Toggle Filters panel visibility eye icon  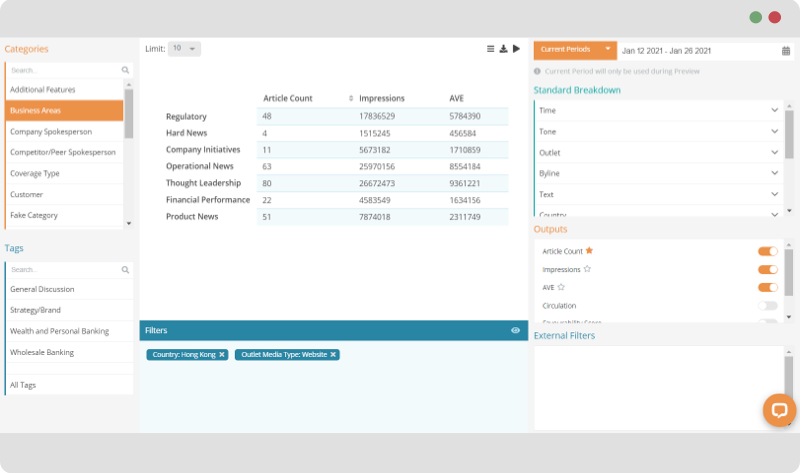[515, 330]
